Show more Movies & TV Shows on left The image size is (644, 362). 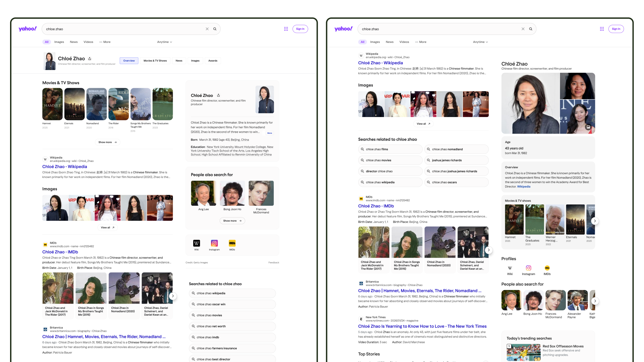coord(107,142)
